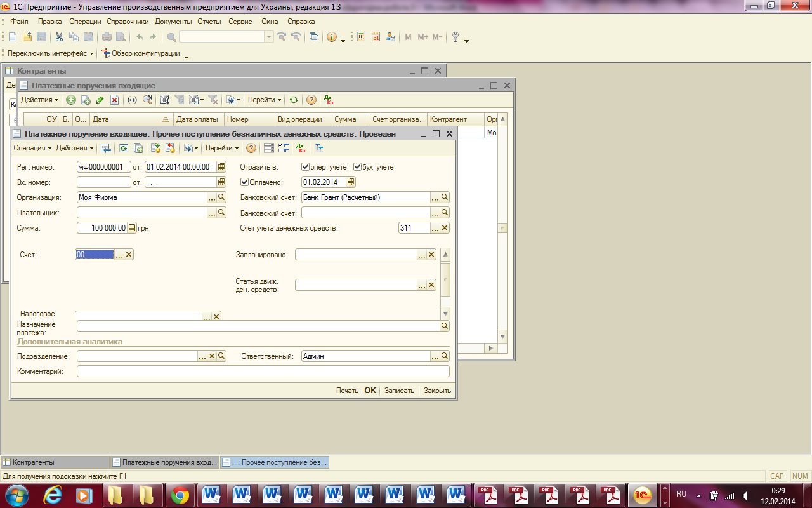Image resolution: width=812 pixels, height=508 pixels.
Task: Open the Файл menu
Action: 20,22
